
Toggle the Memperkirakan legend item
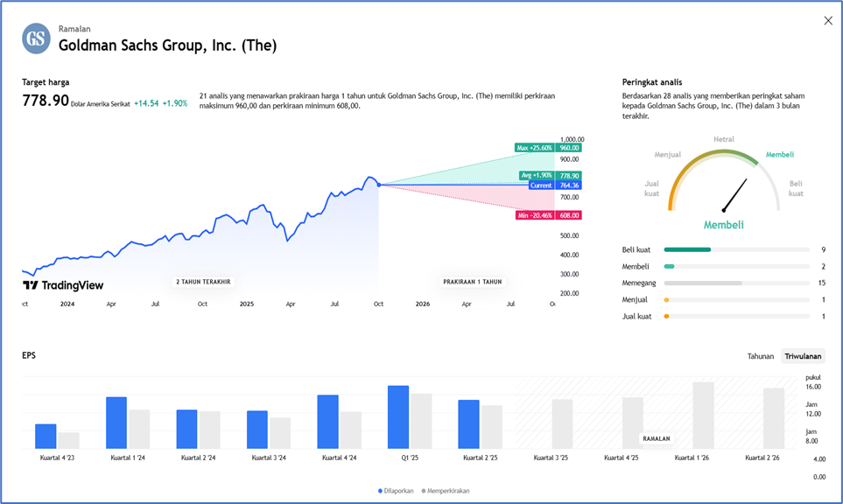[x=446, y=491]
